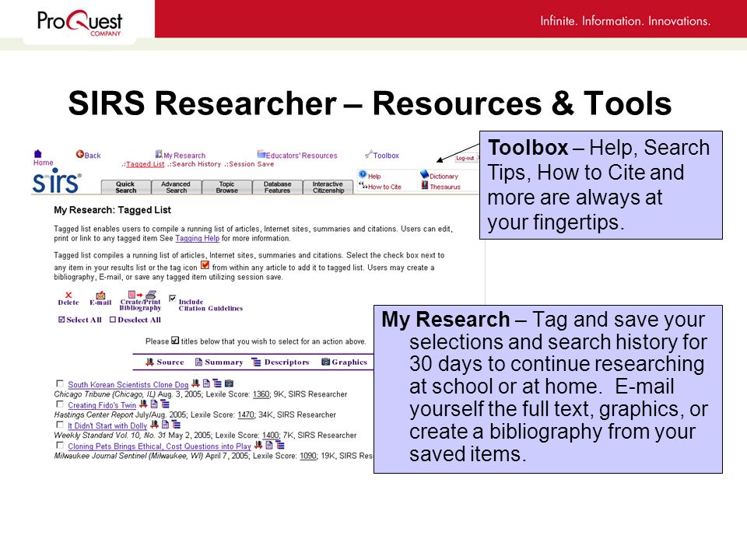This screenshot has height=560, width=747.
Task: Click the Toolbox wrench icon
Action: pyautogui.click(x=368, y=154)
